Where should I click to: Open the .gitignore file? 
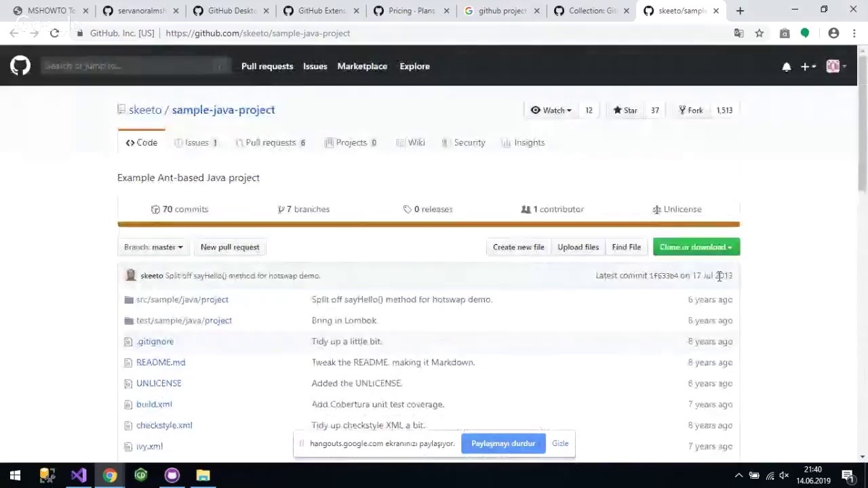click(155, 342)
